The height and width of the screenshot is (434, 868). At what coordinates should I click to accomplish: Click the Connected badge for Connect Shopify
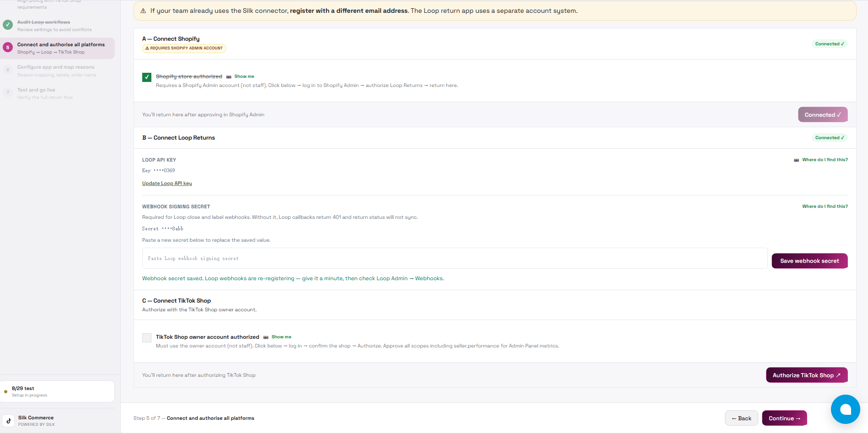[830, 44]
